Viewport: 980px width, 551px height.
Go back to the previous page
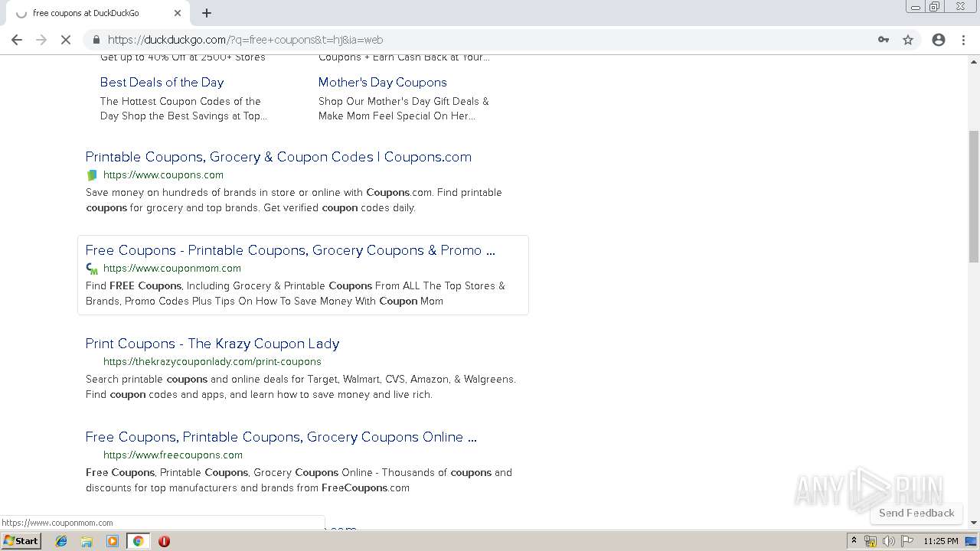17,40
